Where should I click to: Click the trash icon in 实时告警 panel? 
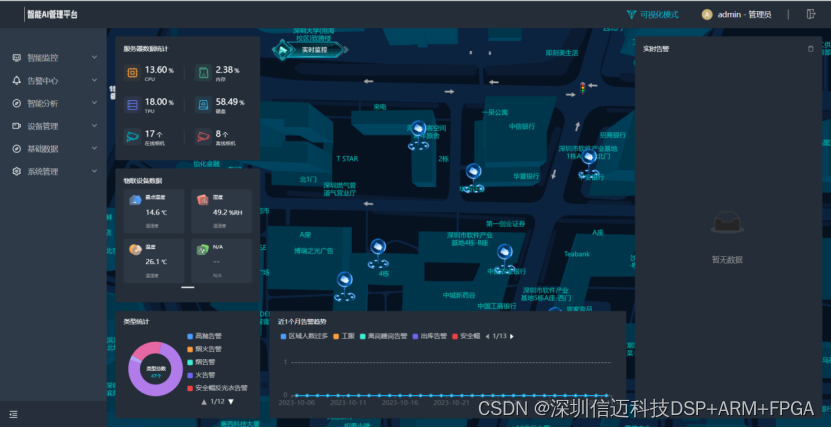[811, 48]
